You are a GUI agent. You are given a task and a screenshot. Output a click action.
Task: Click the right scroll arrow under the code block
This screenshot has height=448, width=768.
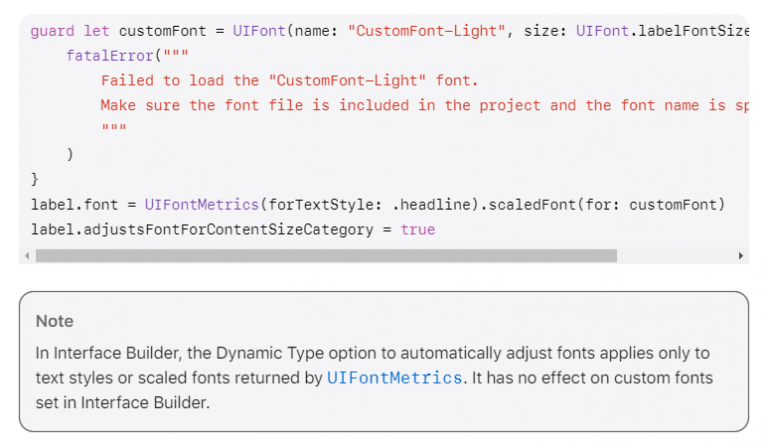click(x=741, y=256)
